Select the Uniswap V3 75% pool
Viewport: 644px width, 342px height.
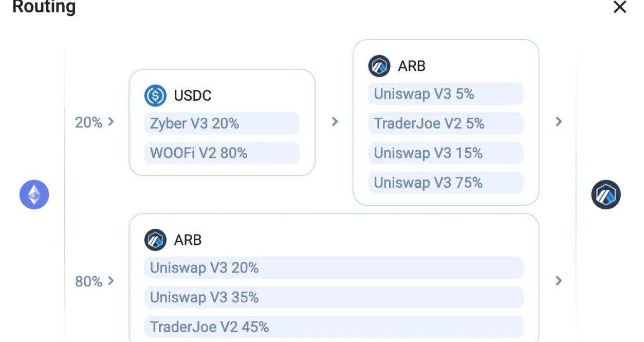tap(446, 183)
